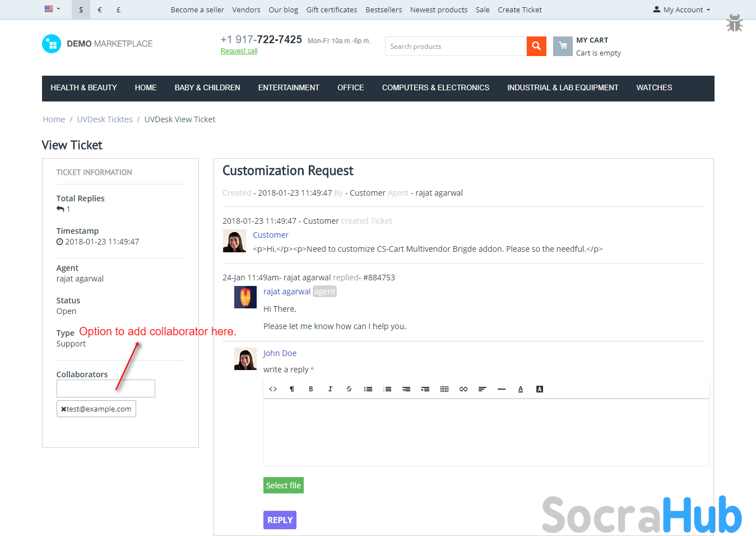Open Home category menu

tap(146, 88)
